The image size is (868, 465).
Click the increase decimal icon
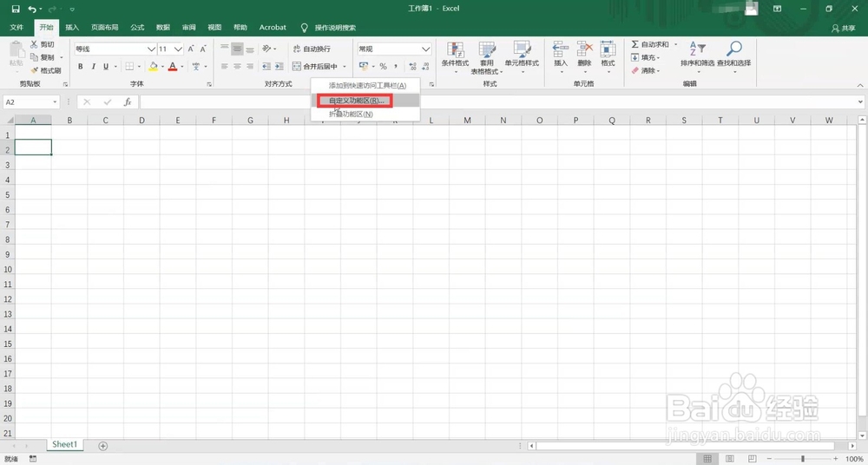click(x=413, y=67)
